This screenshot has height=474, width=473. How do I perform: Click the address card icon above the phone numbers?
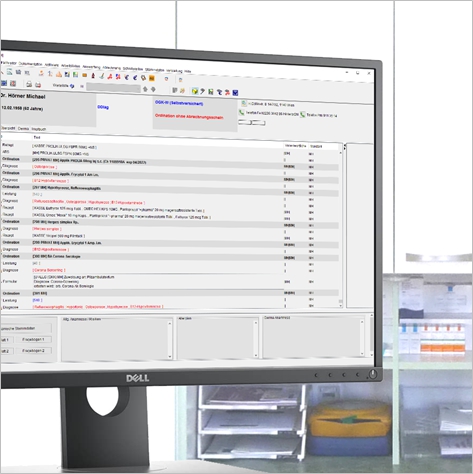tap(244, 103)
